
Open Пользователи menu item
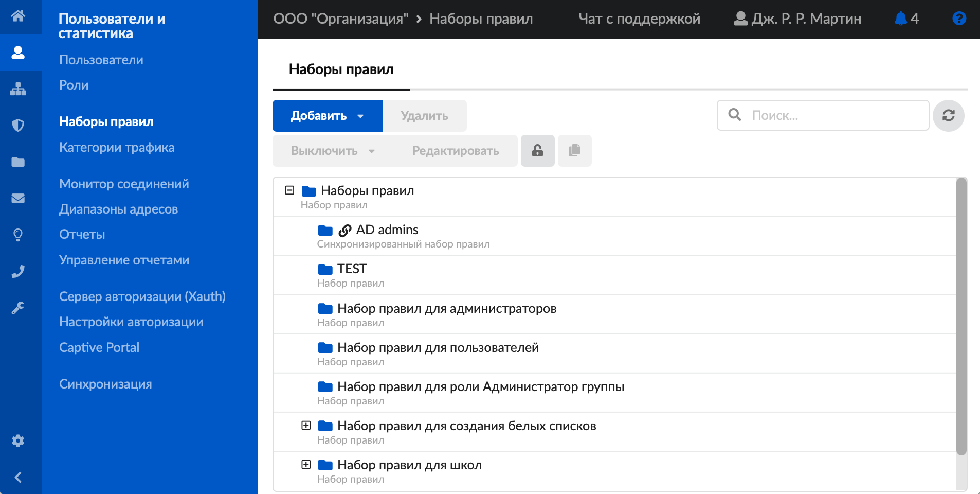[x=101, y=60]
